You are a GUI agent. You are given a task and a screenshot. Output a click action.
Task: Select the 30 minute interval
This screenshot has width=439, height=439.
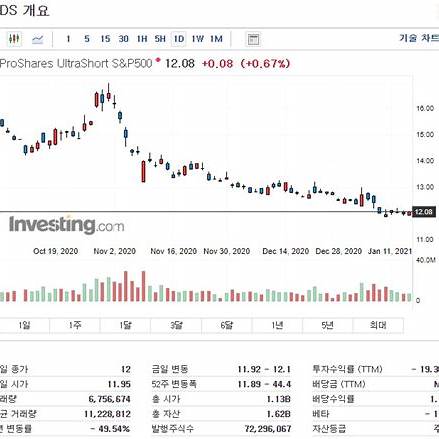coord(123,39)
